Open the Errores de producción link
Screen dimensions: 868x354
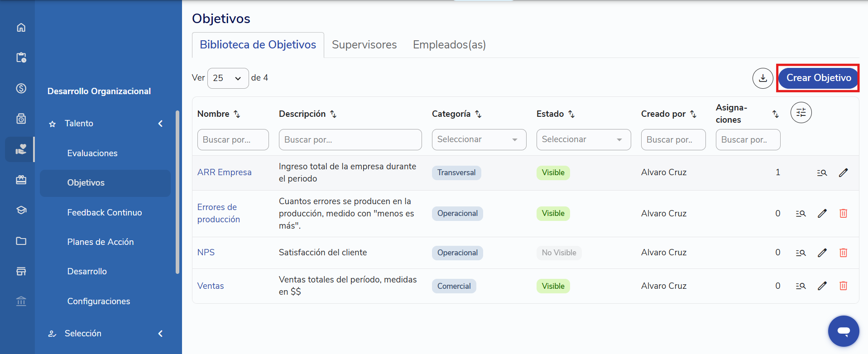(x=219, y=213)
